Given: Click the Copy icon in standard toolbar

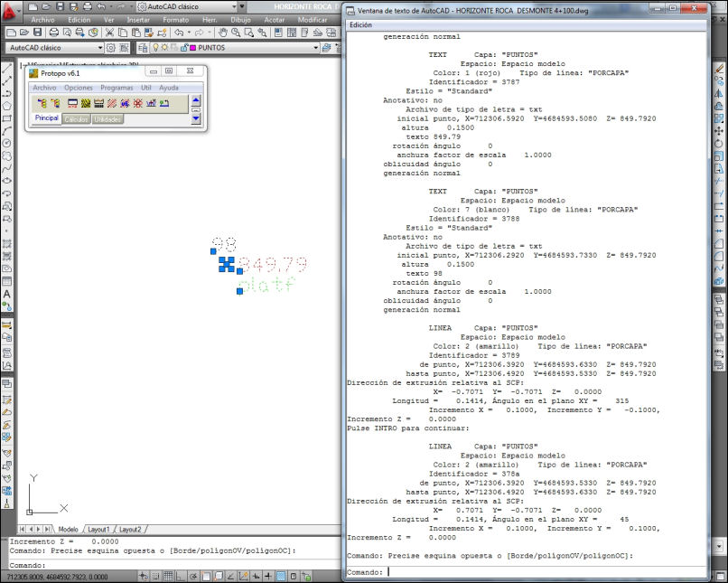Looking at the screenshot, I should point(123,33).
